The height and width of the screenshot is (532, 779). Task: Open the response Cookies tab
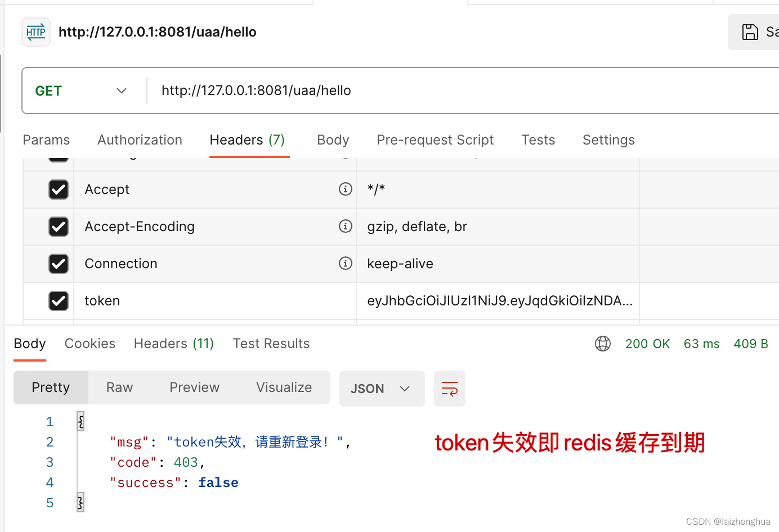coord(90,344)
